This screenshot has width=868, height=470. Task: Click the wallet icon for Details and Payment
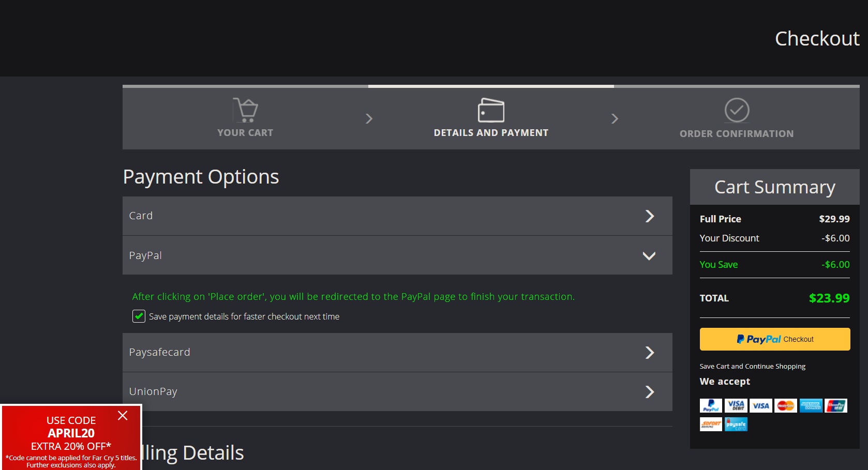coord(490,110)
